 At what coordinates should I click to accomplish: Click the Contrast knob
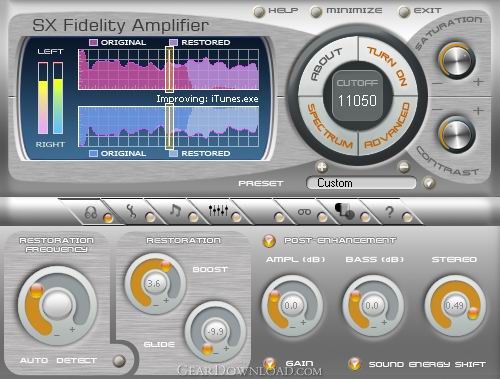pos(457,134)
